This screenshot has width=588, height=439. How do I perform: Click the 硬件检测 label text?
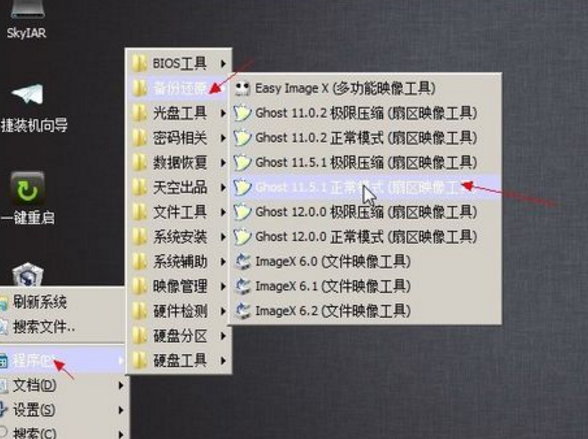click(180, 312)
